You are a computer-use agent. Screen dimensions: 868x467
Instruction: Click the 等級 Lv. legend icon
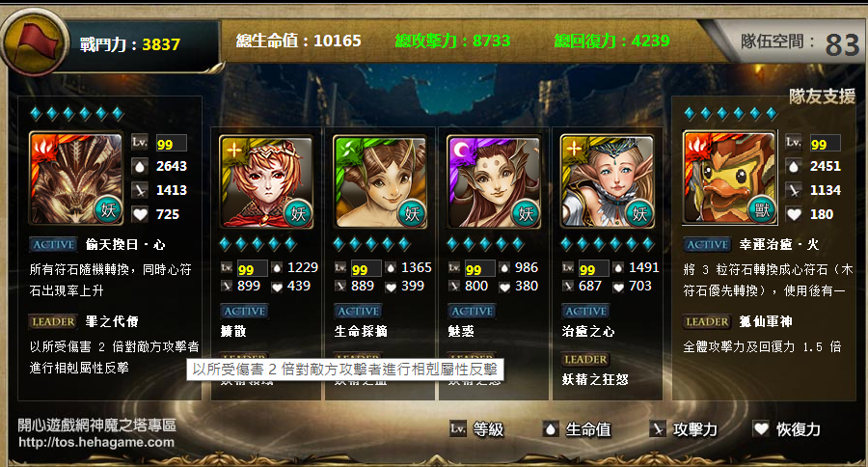tap(458, 428)
